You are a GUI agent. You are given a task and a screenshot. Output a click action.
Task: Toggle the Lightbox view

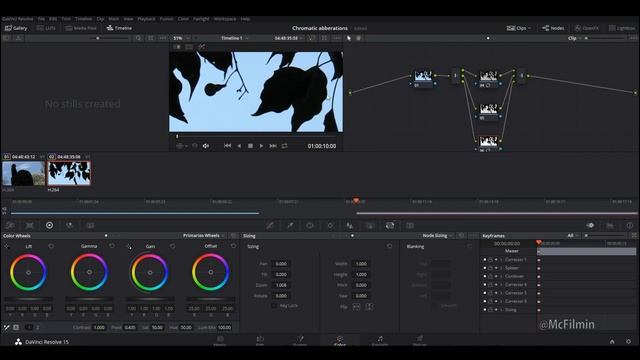click(622, 28)
